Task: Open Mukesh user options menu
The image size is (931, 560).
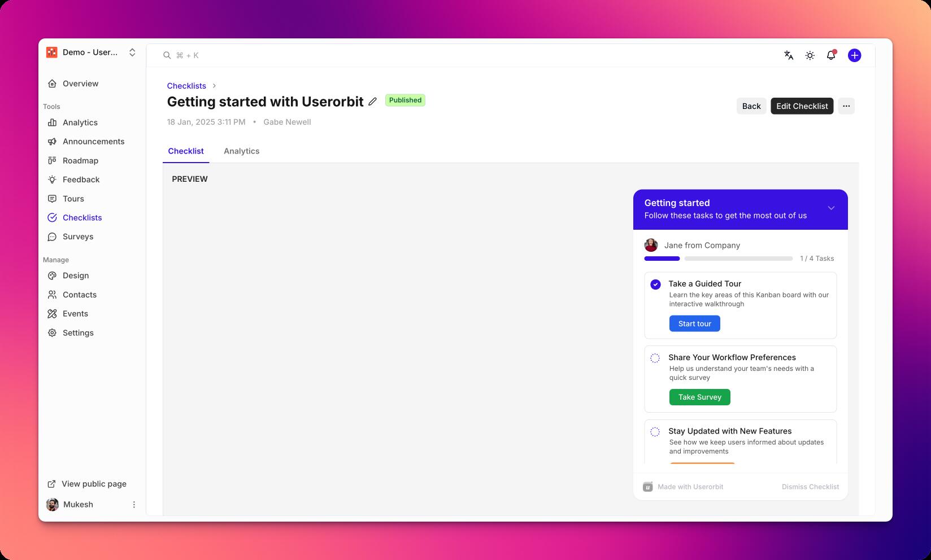Action: pyautogui.click(x=134, y=505)
